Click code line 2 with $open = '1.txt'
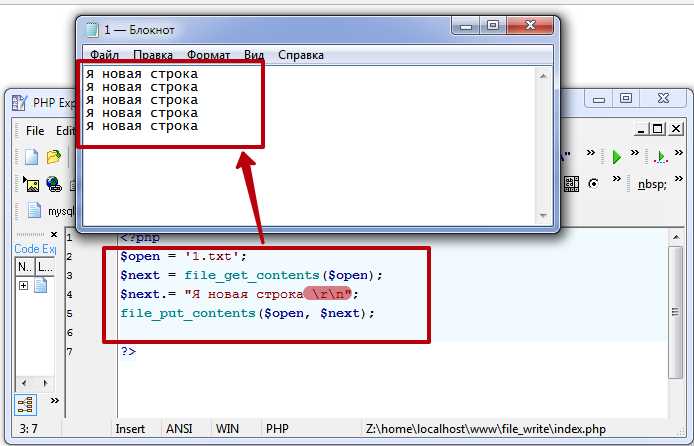694x446 pixels. pos(183,257)
